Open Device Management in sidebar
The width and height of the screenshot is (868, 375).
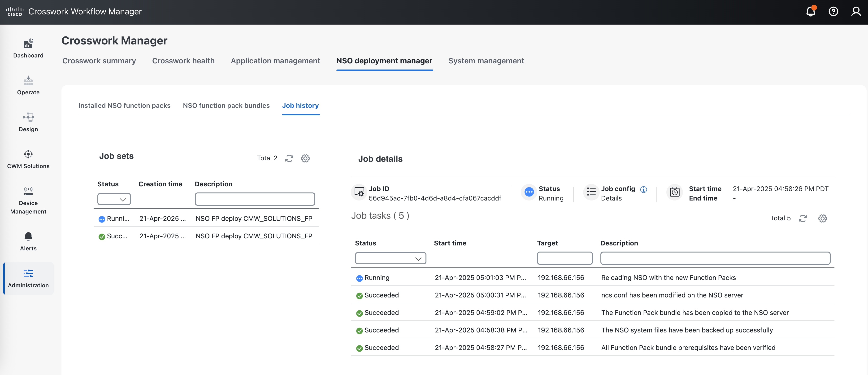pyautogui.click(x=28, y=200)
